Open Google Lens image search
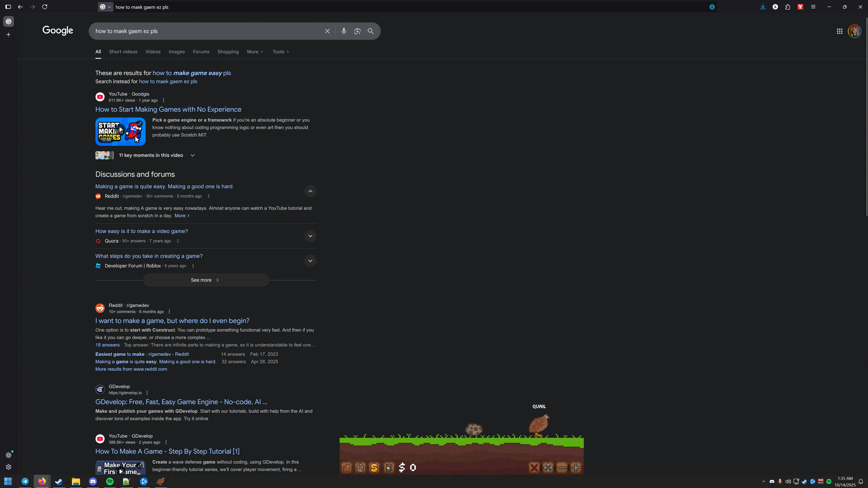Image resolution: width=868 pixels, height=488 pixels. pyautogui.click(x=357, y=31)
